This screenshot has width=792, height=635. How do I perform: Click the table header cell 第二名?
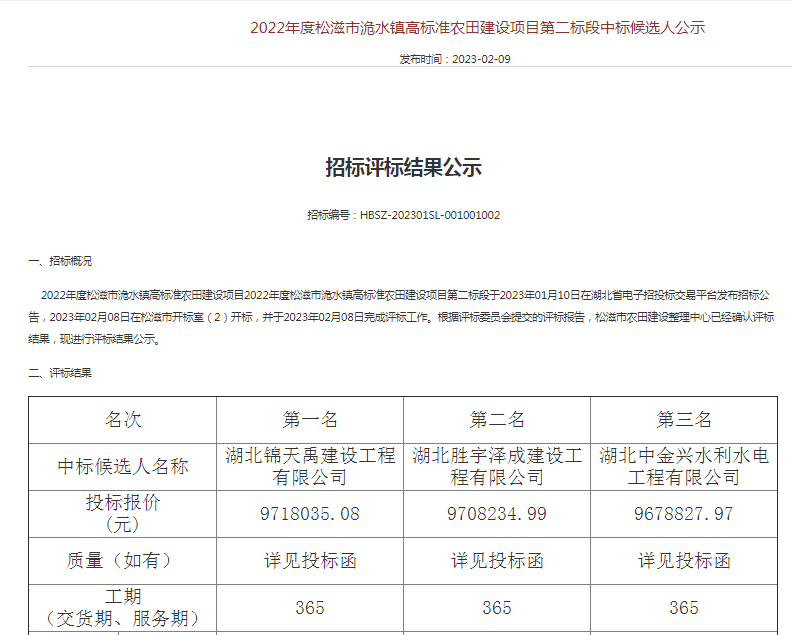point(497,420)
